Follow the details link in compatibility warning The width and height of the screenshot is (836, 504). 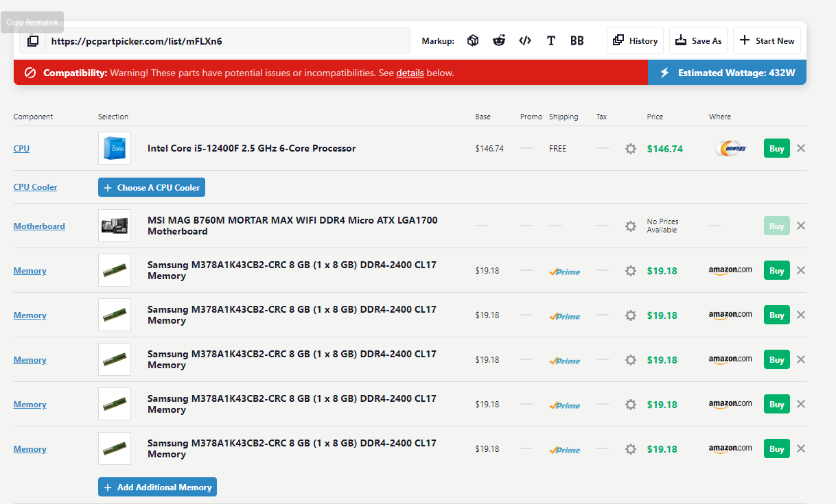(x=410, y=73)
